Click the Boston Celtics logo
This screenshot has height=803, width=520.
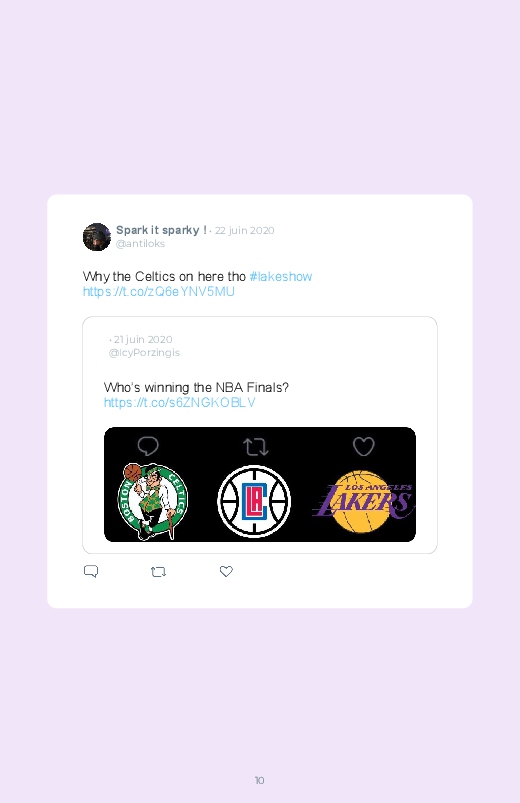tap(153, 501)
